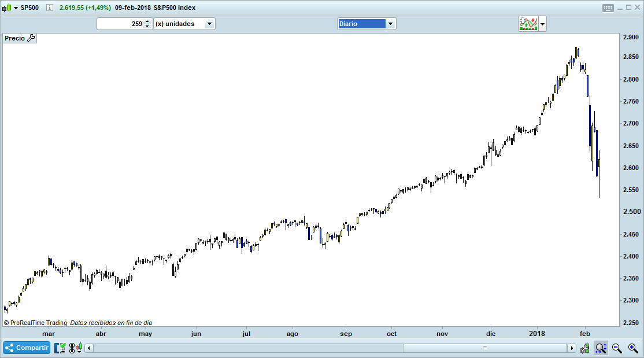Activate the auto-fit zoom tool

pos(601,348)
